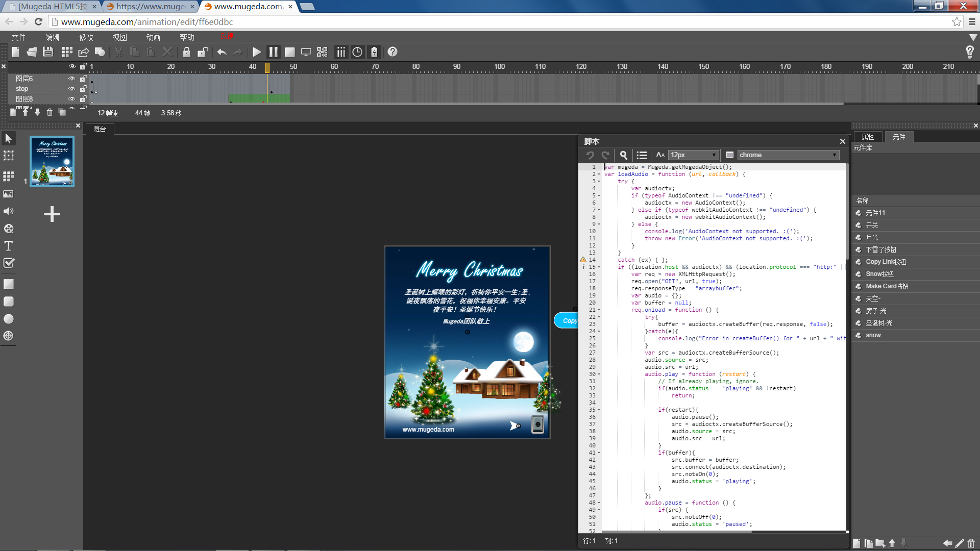
Task: Drag the timeline playhead at frame 44
Action: click(267, 67)
